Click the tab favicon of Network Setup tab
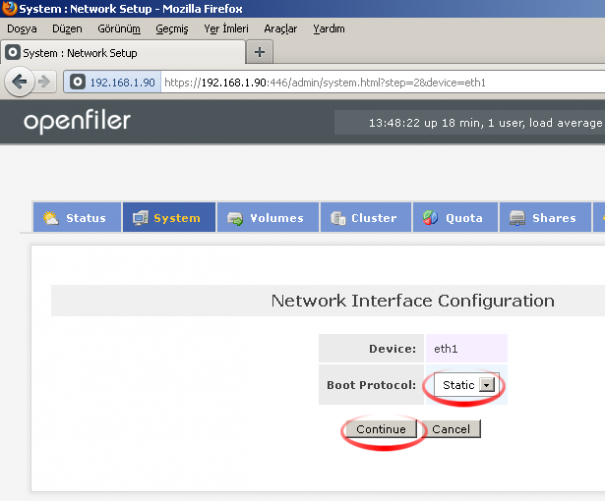The image size is (605, 501). 12,52
